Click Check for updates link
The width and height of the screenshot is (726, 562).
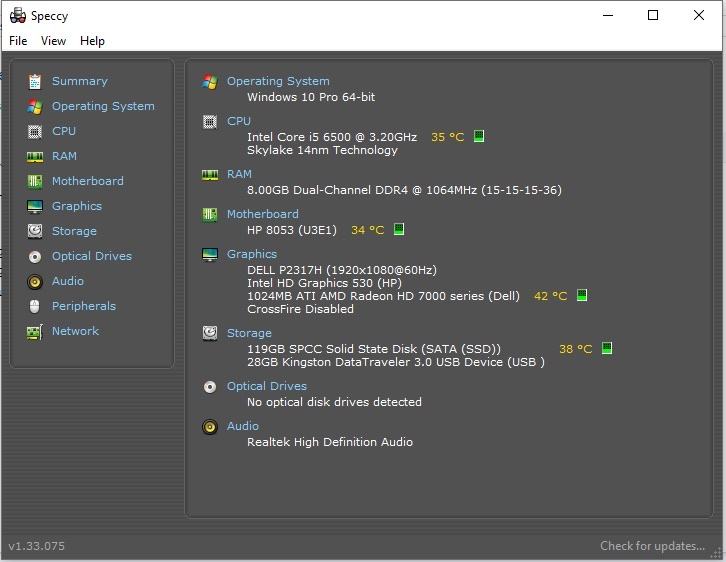click(652, 546)
